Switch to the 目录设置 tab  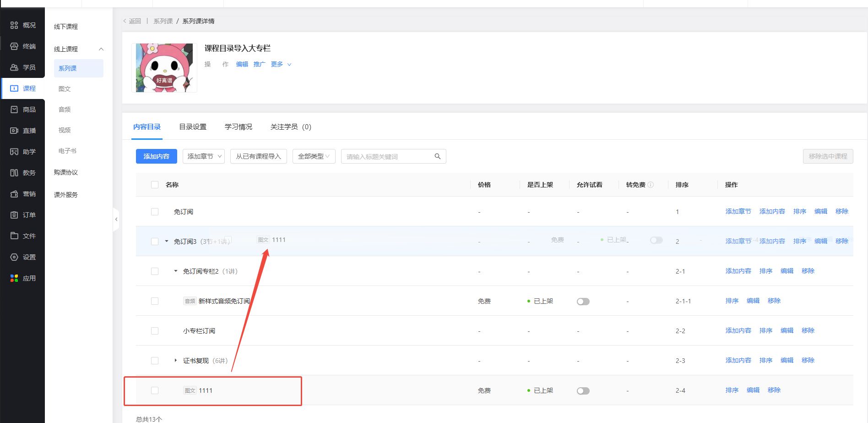click(x=192, y=127)
